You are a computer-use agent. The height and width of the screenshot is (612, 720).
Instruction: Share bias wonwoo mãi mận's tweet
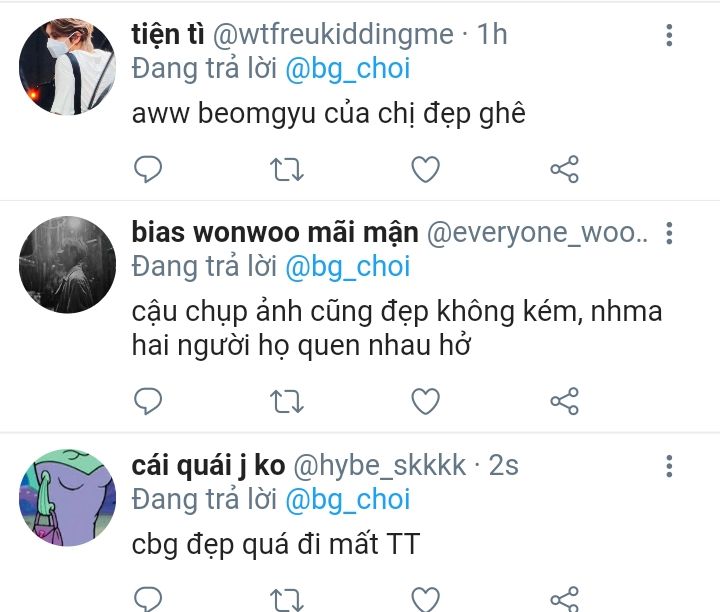coord(564,401)
